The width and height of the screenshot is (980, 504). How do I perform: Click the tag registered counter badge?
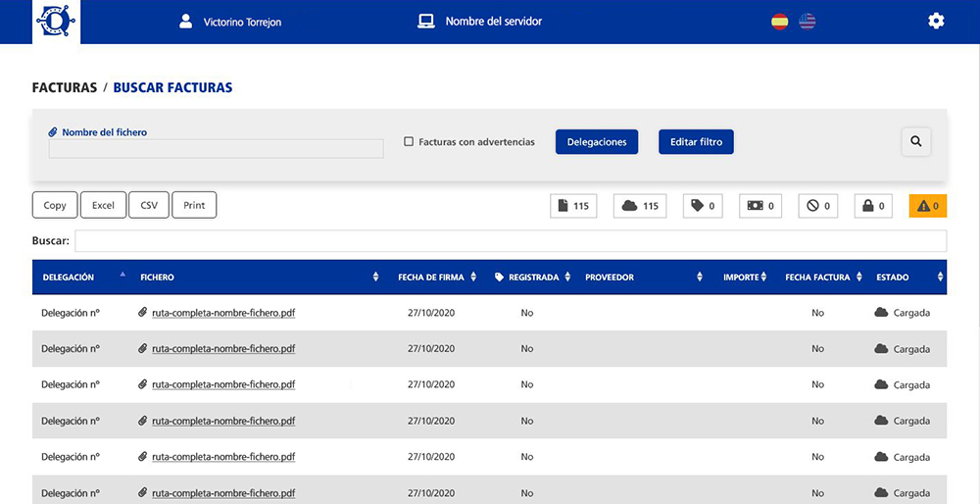703,206
